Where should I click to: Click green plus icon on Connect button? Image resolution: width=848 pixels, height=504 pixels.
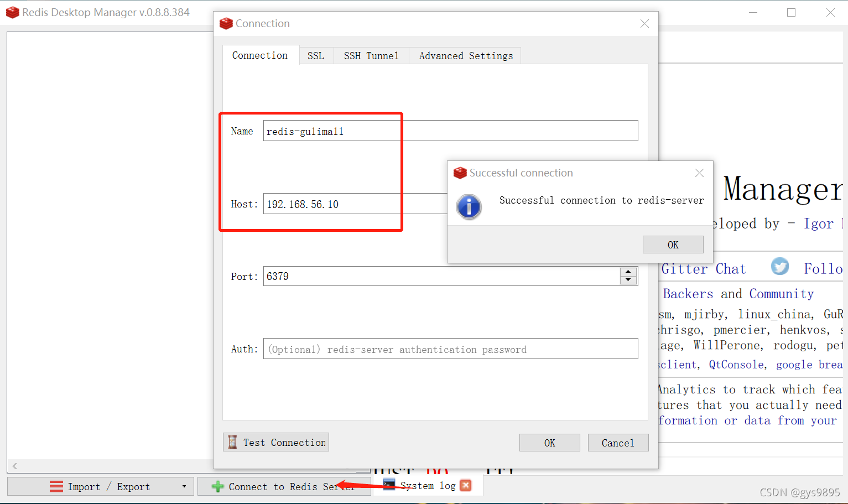pyautogui.click(x=218, y=486)
